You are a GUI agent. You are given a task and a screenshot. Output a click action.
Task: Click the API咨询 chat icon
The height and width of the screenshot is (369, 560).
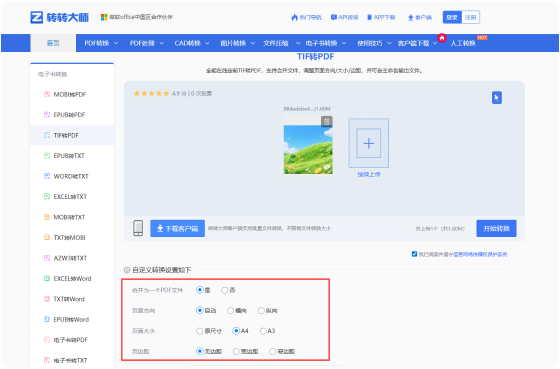(x=334, y=17)
